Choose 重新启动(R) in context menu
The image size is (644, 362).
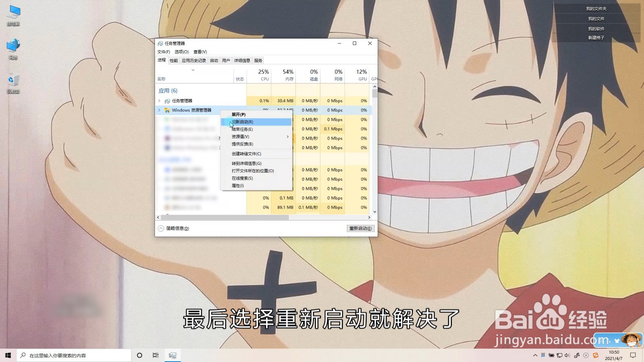(256, 122)
